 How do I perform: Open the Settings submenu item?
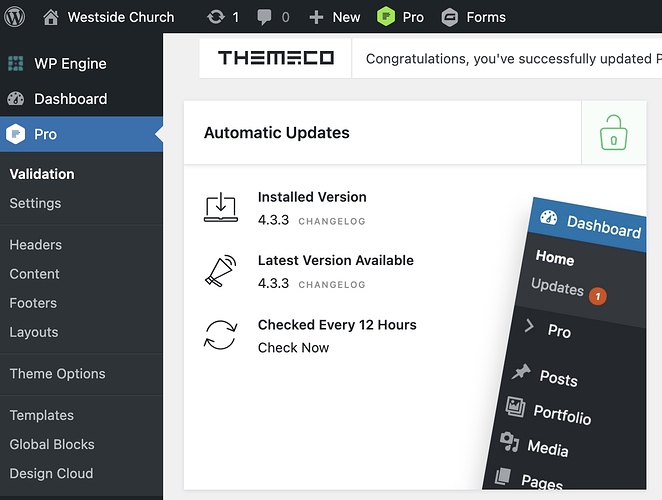coord(35,203)
